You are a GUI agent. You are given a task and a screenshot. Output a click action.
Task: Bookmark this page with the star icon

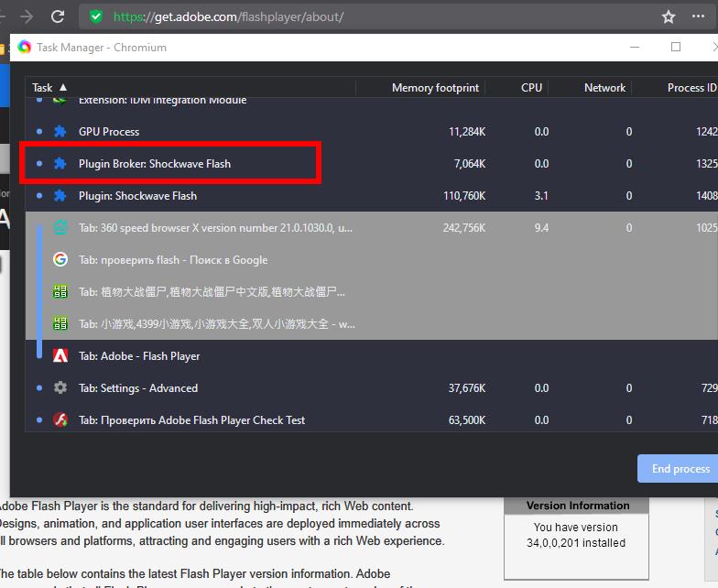669,16
